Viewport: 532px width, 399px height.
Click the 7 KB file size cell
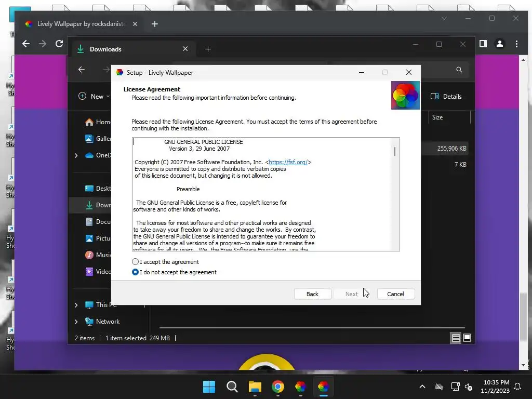(x=460, y=165)
